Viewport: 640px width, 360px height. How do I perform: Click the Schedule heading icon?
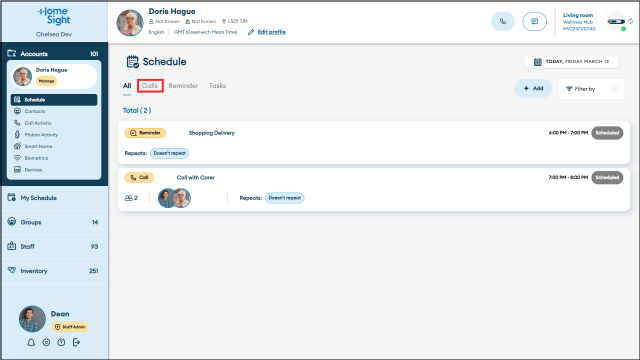[133, 62]
